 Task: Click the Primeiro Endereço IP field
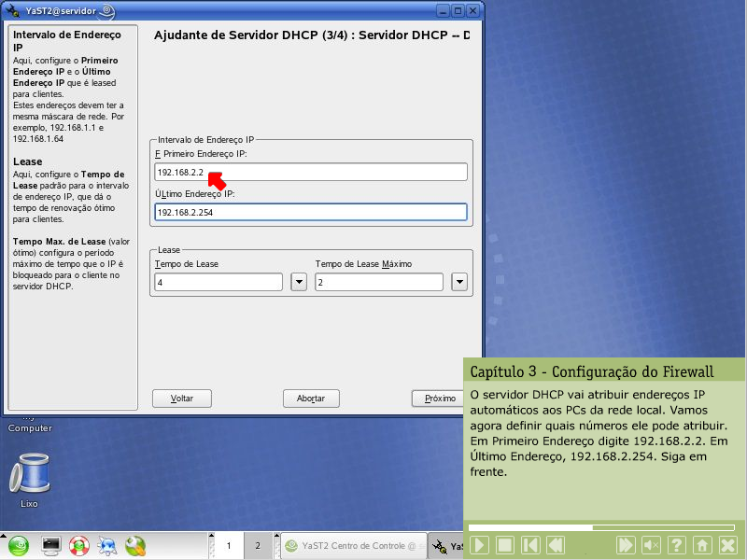[x=310, y=172]
